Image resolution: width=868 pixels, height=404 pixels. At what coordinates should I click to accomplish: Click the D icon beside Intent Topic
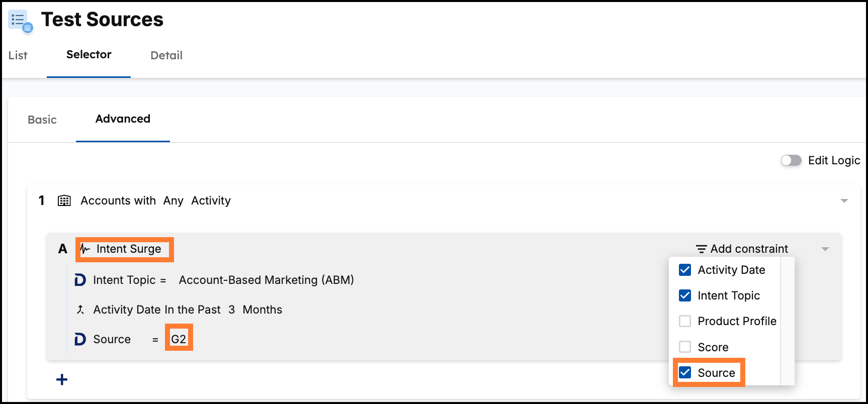coord(80,280)
